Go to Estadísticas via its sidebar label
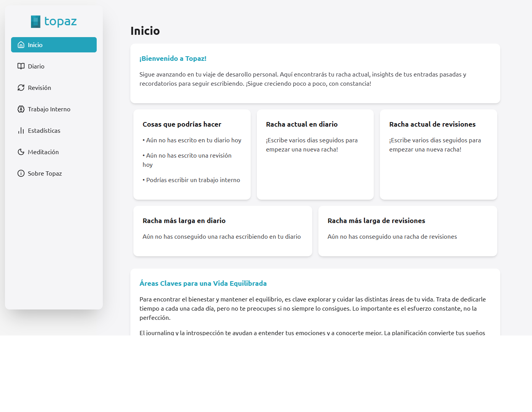The width and height of the screenshot is (532, 412). pos(44,130)
